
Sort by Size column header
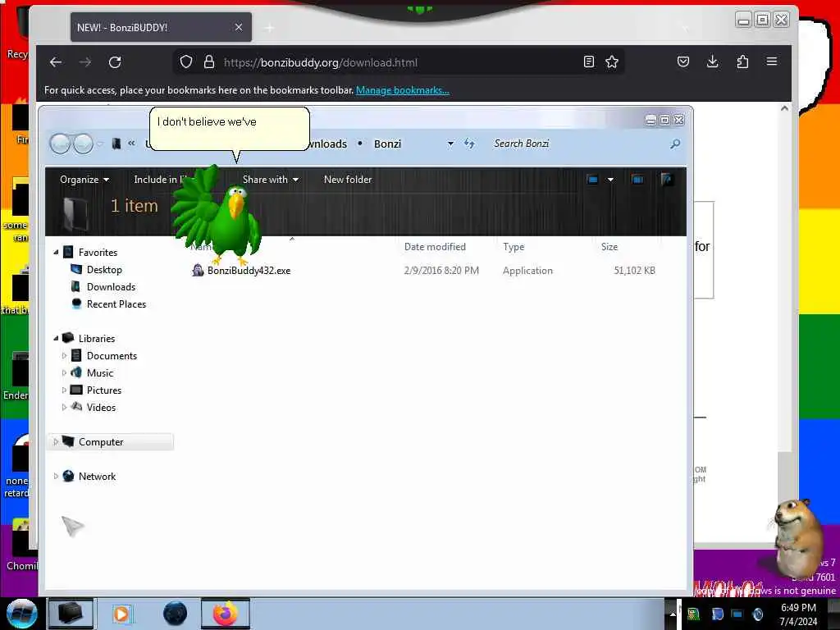[x=609, y=247]
